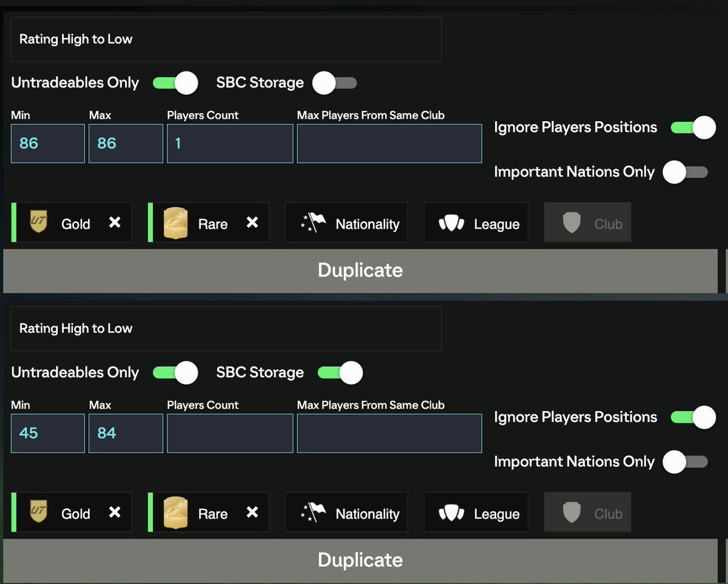The image size is (728, 584).
Task: Click the Nationality flag icon in the bottom filter
Action: 313,513
